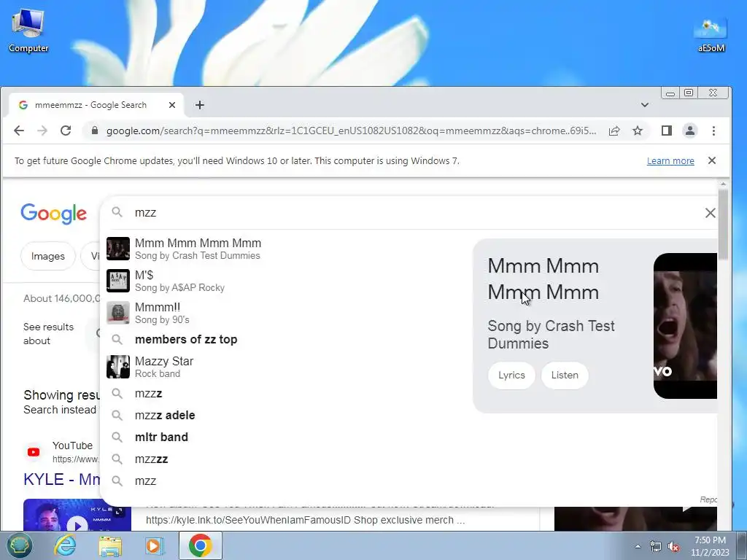The image size is (747, 560).
Task: Click the music video thumbnail in preview card
Action: 685,326
